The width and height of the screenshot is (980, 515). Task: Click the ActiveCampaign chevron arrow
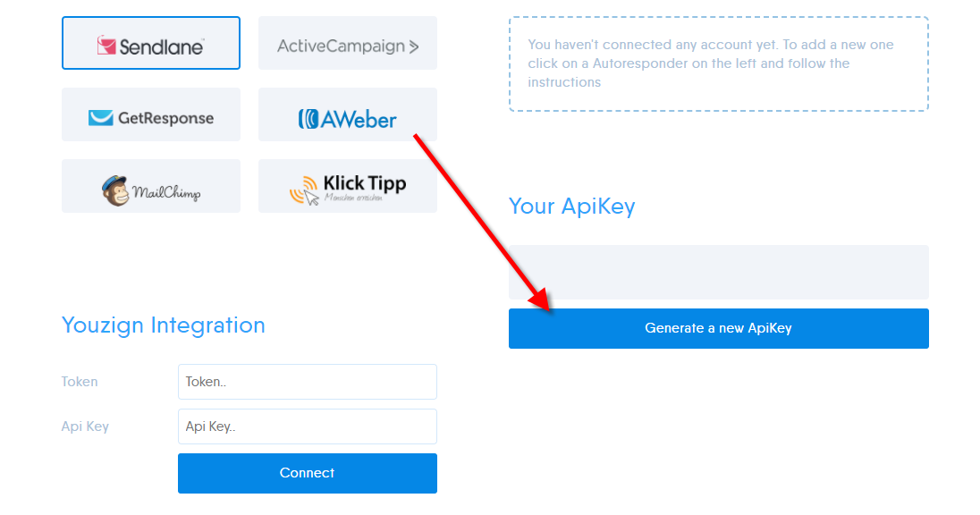pyautogui.click(x=414, y=46)
